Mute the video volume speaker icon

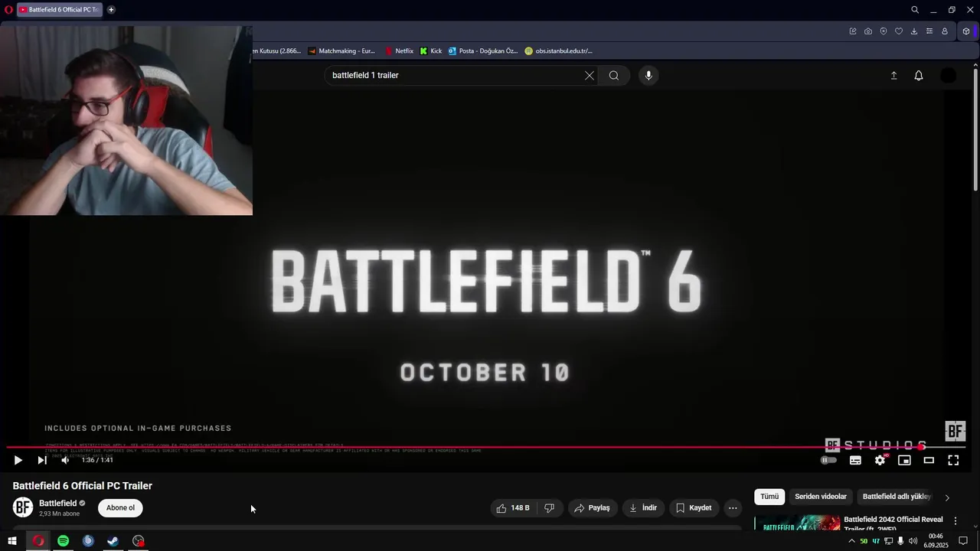coord(65,460)
